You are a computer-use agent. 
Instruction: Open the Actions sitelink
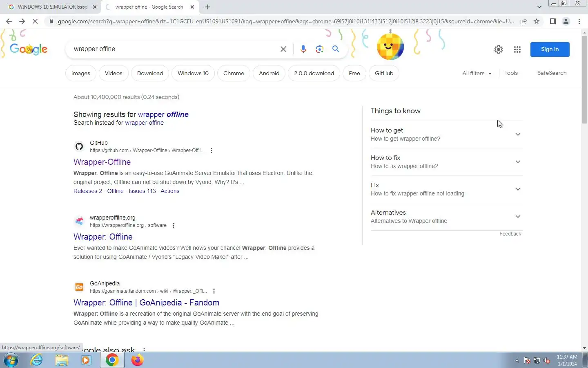(170, 191)
